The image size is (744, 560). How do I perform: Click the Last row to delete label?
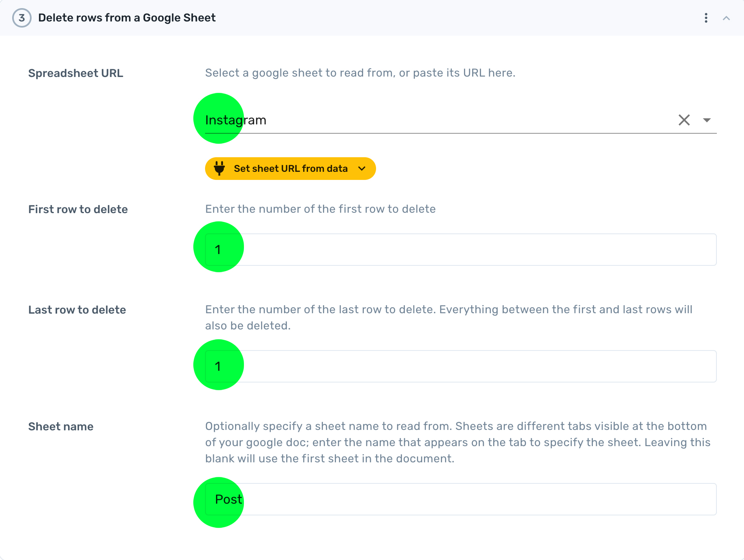[77, 310]
